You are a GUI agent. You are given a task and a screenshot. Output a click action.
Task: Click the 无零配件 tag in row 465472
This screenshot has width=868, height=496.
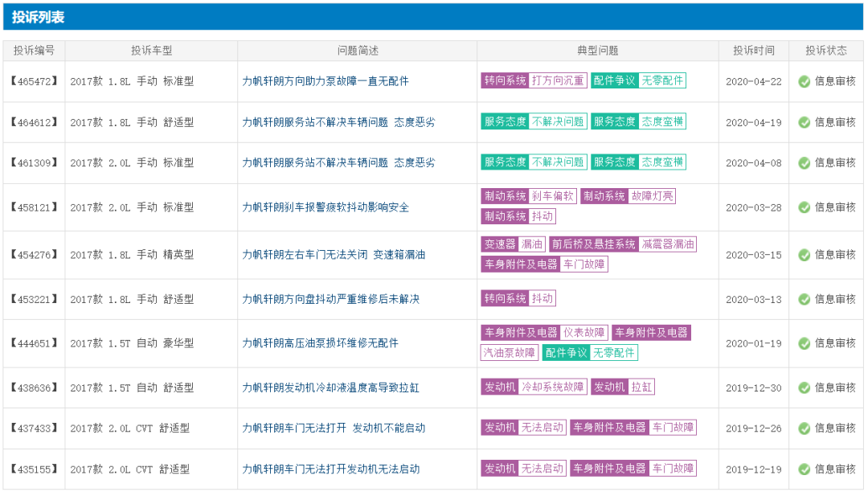click(662, 81)
